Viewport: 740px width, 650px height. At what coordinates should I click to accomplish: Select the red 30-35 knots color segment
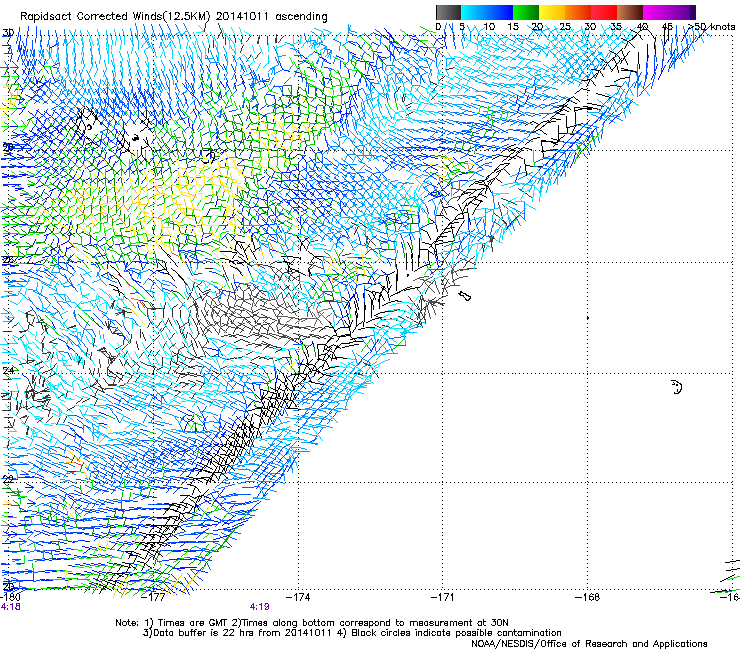(x=604, y=12)
